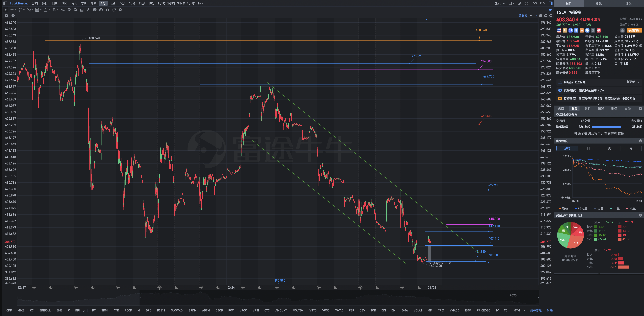
Task: Open chart settings gear below toolbar
Action: (7, 15)
